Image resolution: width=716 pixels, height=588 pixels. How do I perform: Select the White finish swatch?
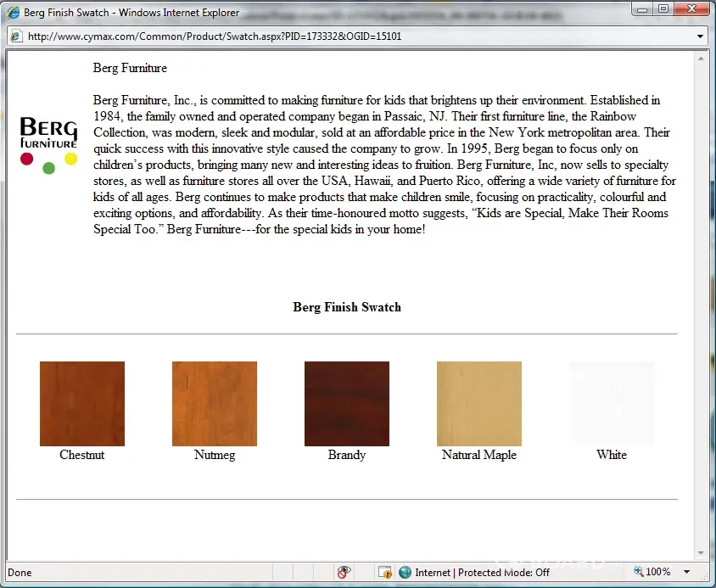[x=612, y=404]
